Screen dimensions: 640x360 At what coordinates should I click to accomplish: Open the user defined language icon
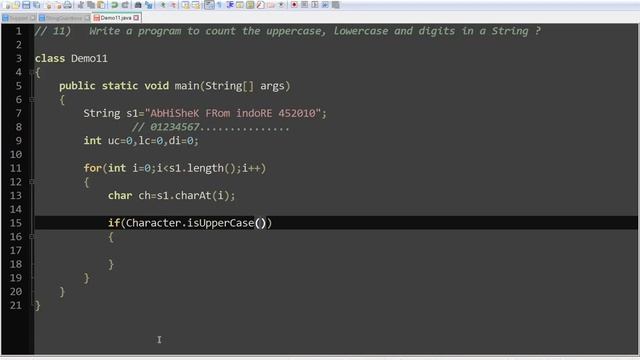coord(240,5)
